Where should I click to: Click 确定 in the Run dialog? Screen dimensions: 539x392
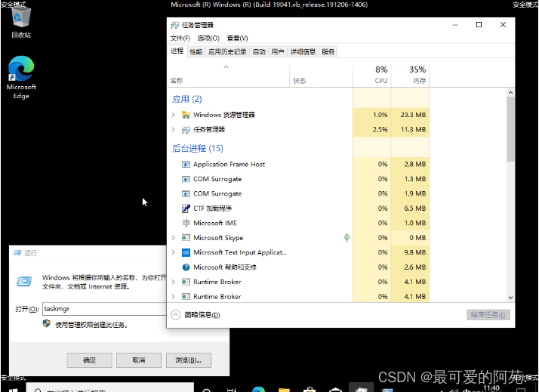pos(89,360)
